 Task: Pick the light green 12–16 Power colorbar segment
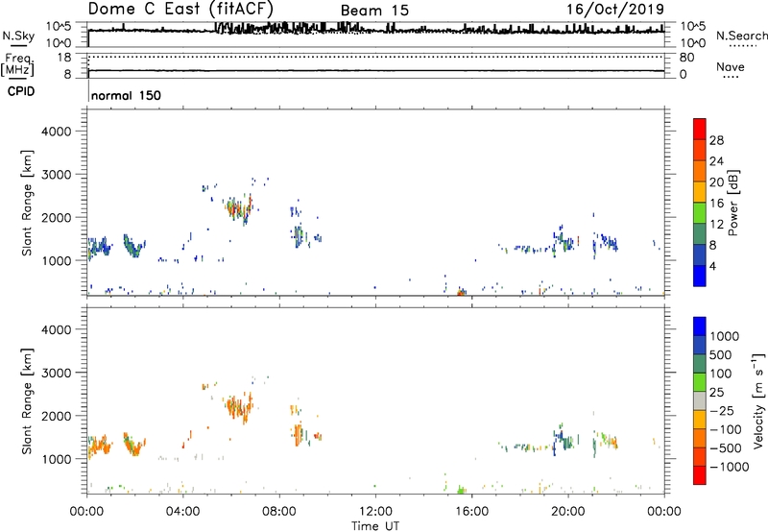(700, 213)
